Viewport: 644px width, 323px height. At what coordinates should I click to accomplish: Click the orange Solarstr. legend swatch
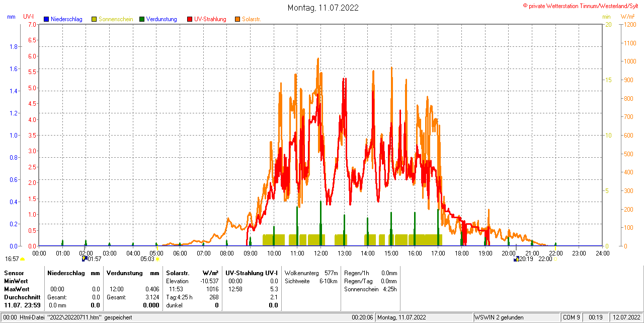coord(237,19)
